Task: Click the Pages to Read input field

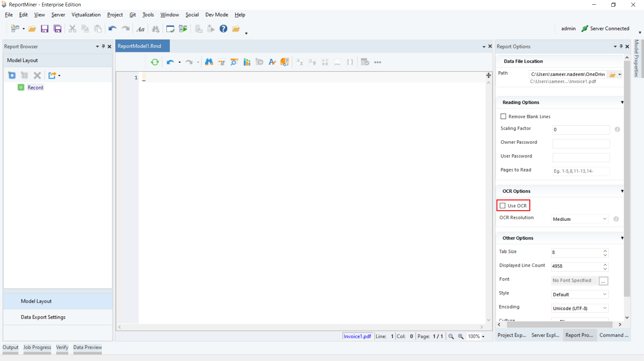Action: (x=581, y=171)
